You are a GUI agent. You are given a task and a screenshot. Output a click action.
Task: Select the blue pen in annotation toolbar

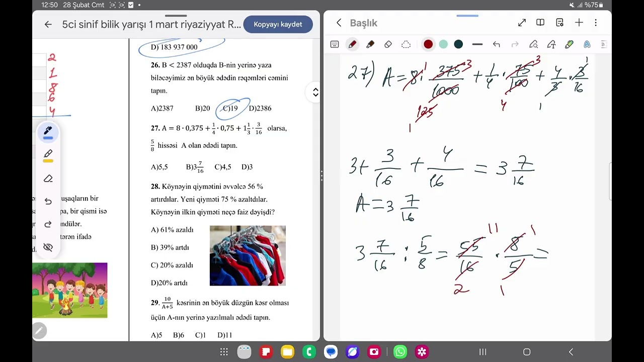[x=48, y=132]
